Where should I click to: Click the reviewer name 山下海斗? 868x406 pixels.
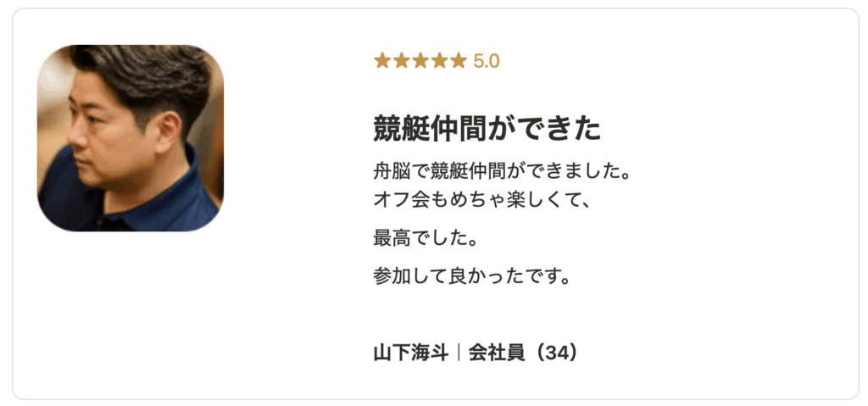(x=410, y=352)
